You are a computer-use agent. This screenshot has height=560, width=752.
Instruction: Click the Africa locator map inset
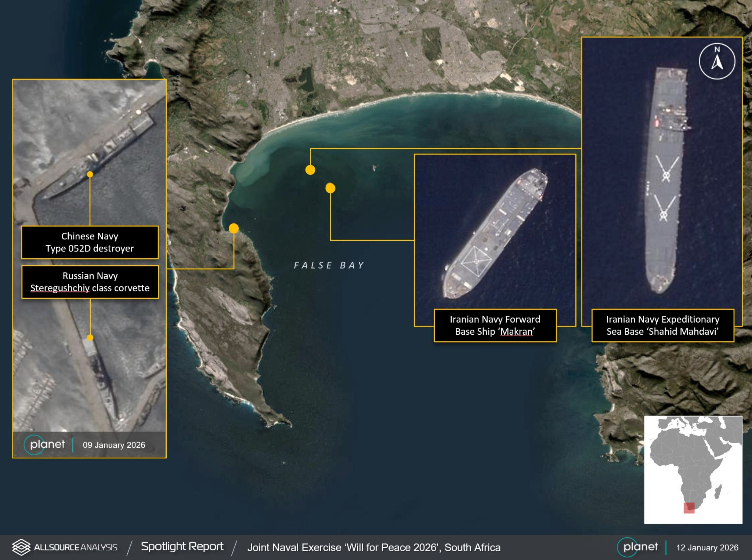[693, 470]
